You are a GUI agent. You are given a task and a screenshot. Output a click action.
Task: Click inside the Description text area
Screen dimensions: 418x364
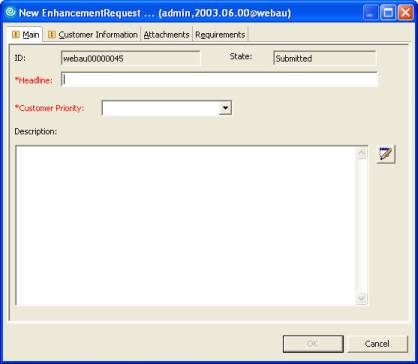coord(186,225)
